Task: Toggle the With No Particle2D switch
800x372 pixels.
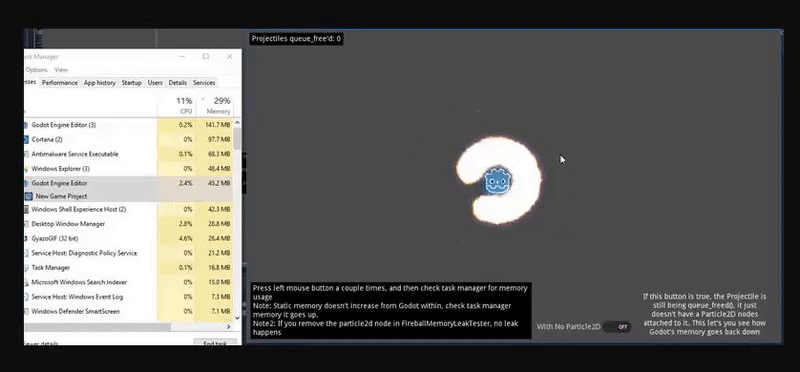Action: click(616, 327)
